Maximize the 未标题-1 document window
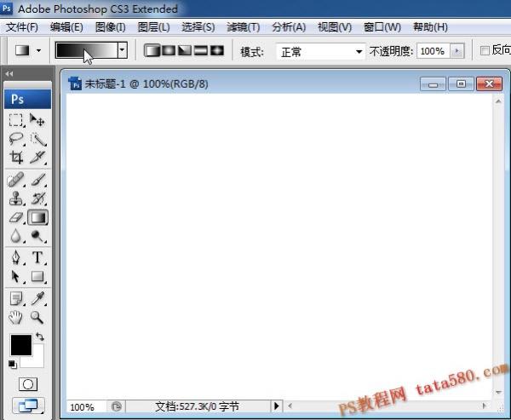 point(461,84)
